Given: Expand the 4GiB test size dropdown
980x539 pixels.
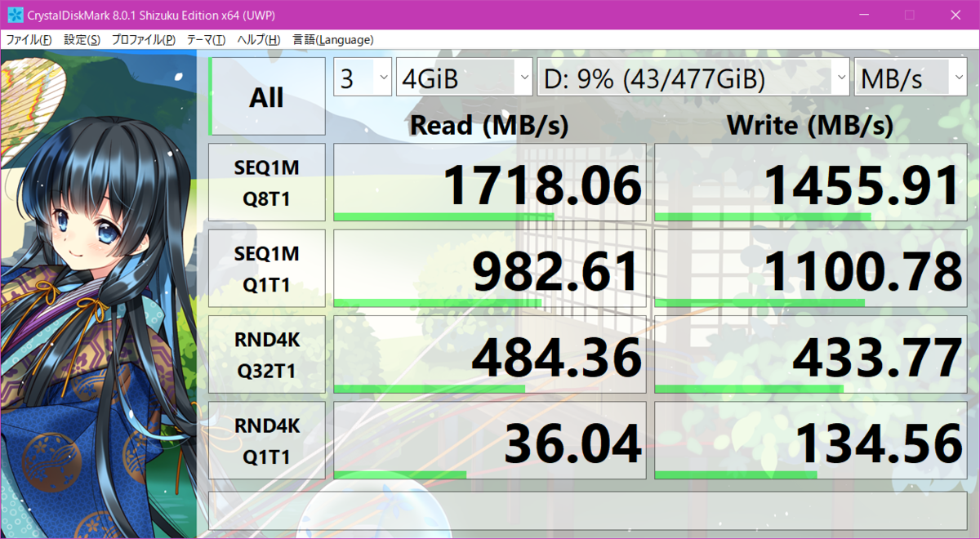Looking at the screenshot, I should tap(465, 78).
